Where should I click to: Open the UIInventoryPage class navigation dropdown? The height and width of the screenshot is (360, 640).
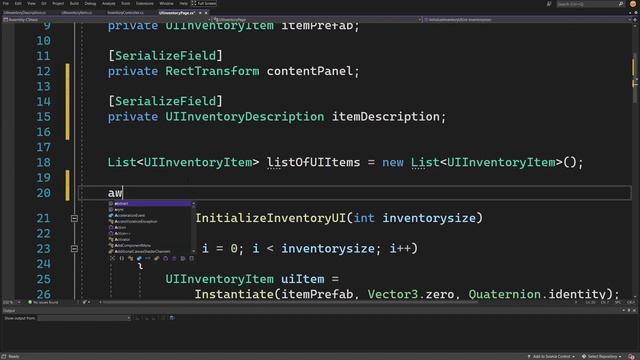click(x=318, y=19)
